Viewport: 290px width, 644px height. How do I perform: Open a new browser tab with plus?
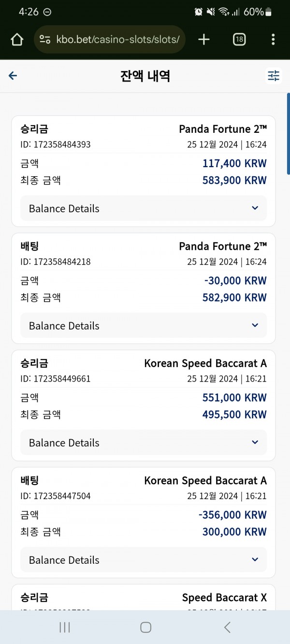click(204, 40)
